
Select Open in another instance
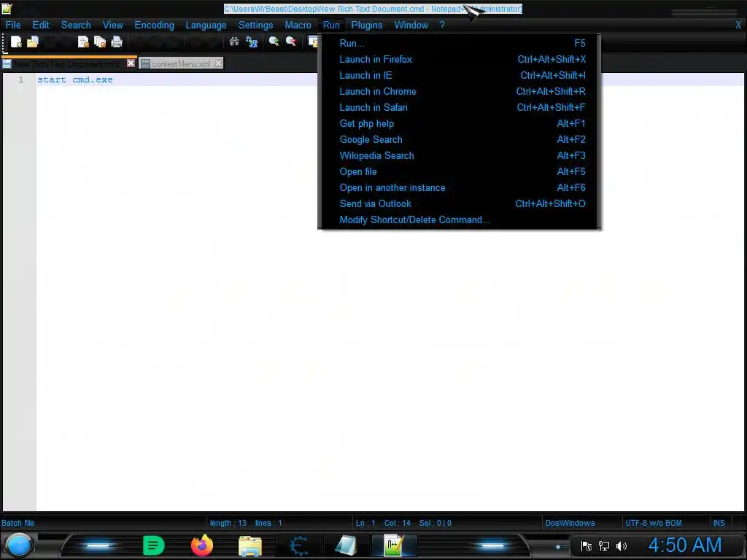click(x=460, y=187)
